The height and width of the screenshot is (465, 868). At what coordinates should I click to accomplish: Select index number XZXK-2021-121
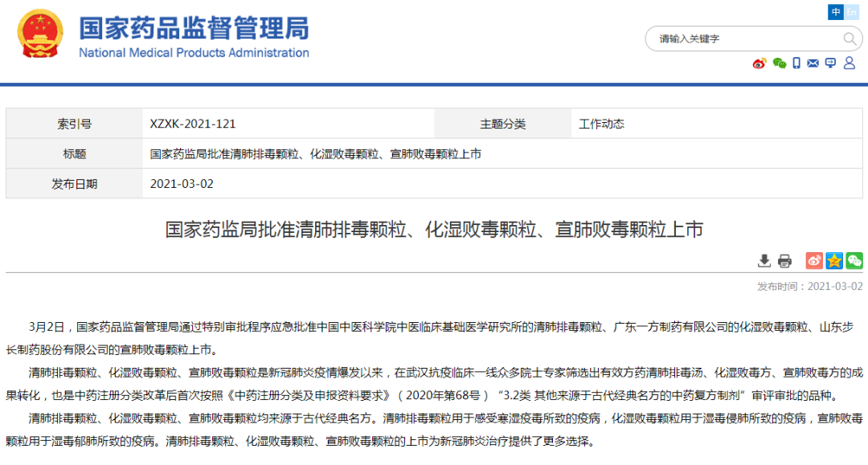point(193,124)
